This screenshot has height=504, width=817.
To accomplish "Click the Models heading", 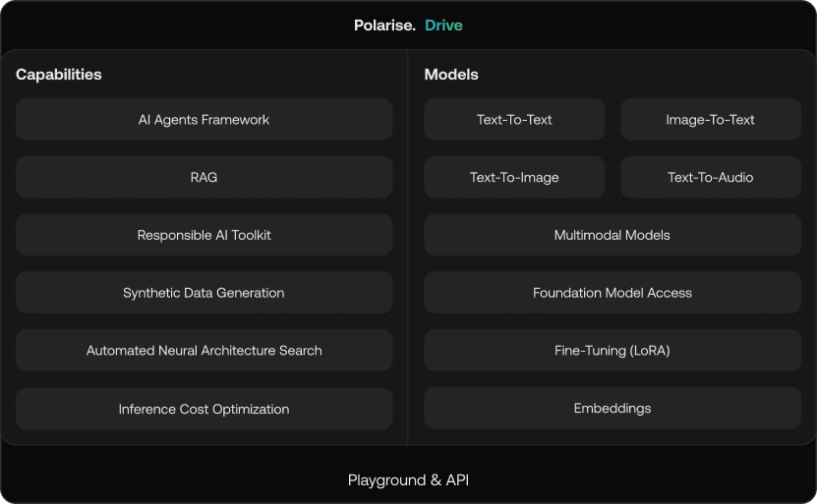I will click(451, 75).
